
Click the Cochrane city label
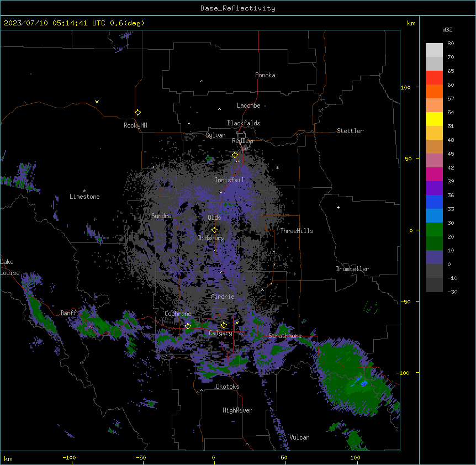click(x=178, y=314)
